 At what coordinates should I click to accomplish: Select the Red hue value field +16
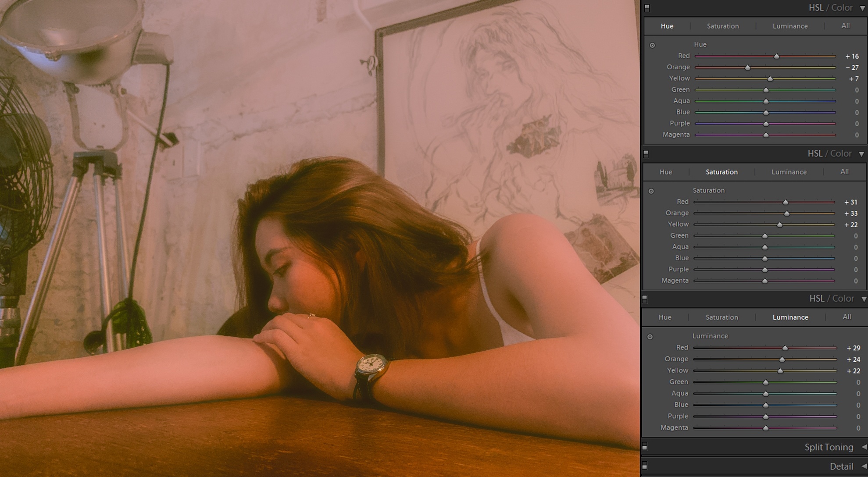852,56
